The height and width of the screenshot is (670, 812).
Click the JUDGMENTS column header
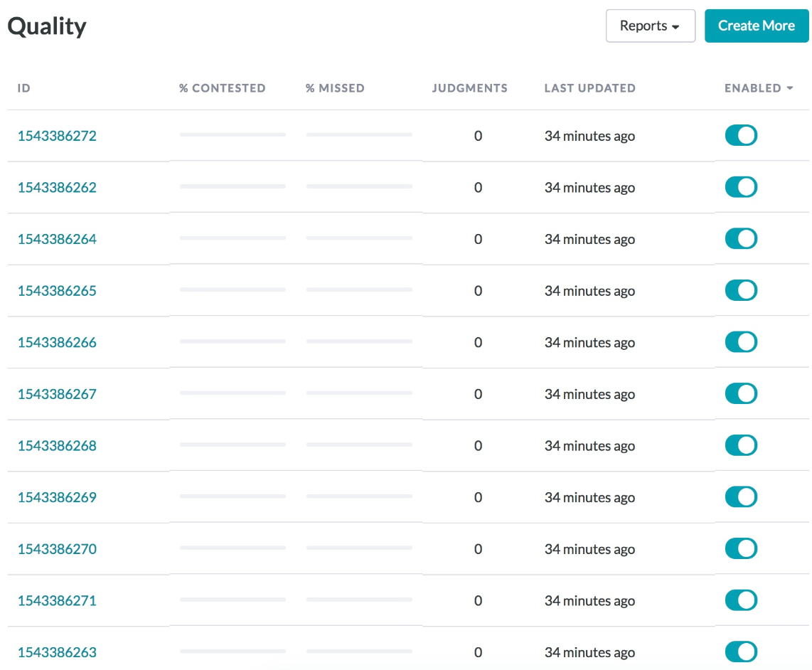pos(469,88)
